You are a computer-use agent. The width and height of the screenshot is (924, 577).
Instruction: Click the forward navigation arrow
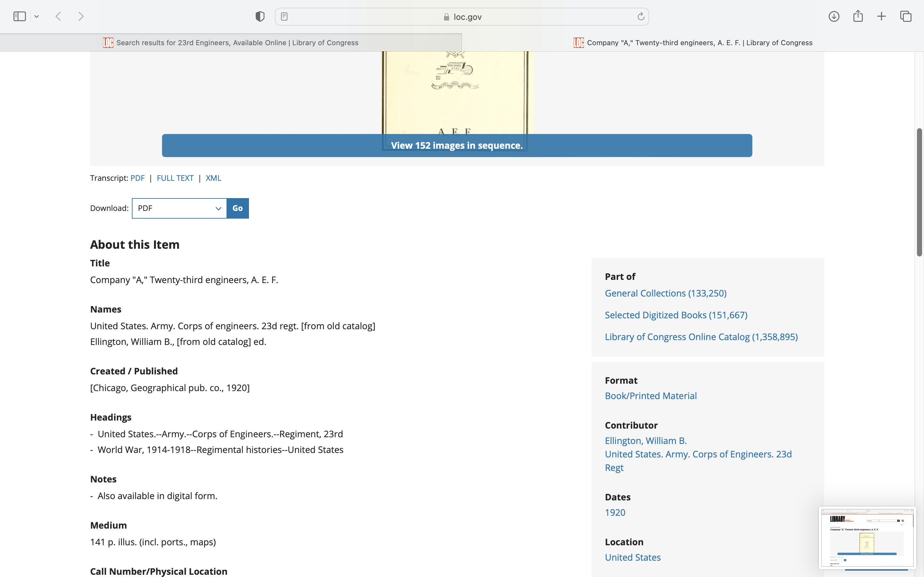(81, 16)
